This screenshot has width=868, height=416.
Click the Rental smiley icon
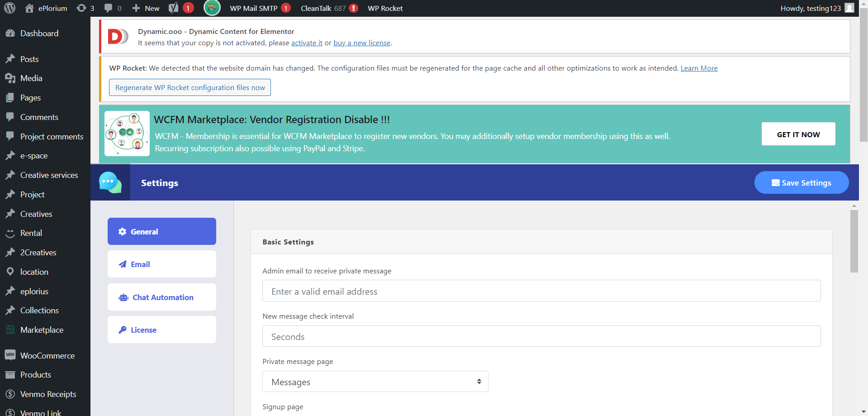10,233
